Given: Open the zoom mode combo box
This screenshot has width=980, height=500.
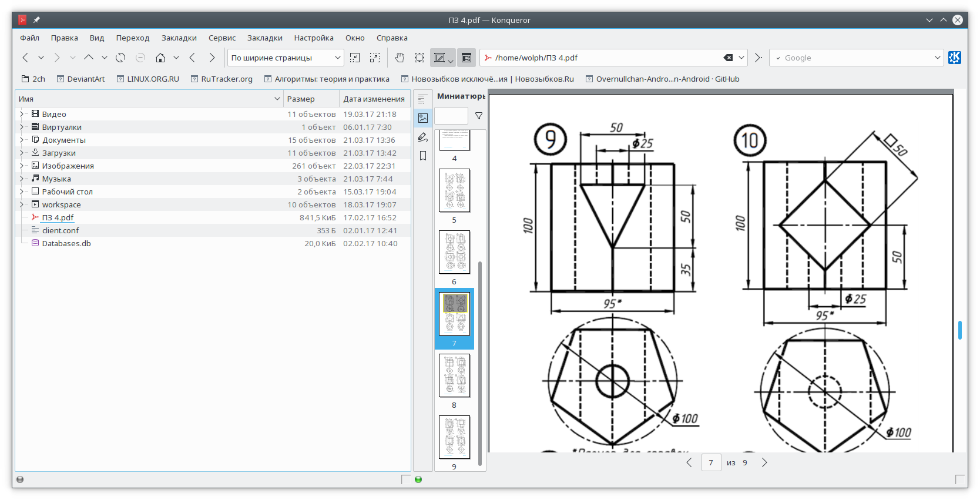Looking at the screenshot, I should [286, 58].
